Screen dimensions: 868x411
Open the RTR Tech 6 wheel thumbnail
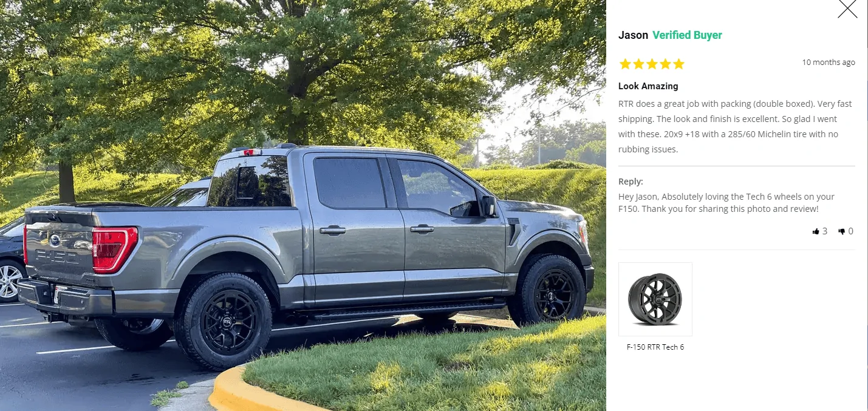tap(655, 299)
